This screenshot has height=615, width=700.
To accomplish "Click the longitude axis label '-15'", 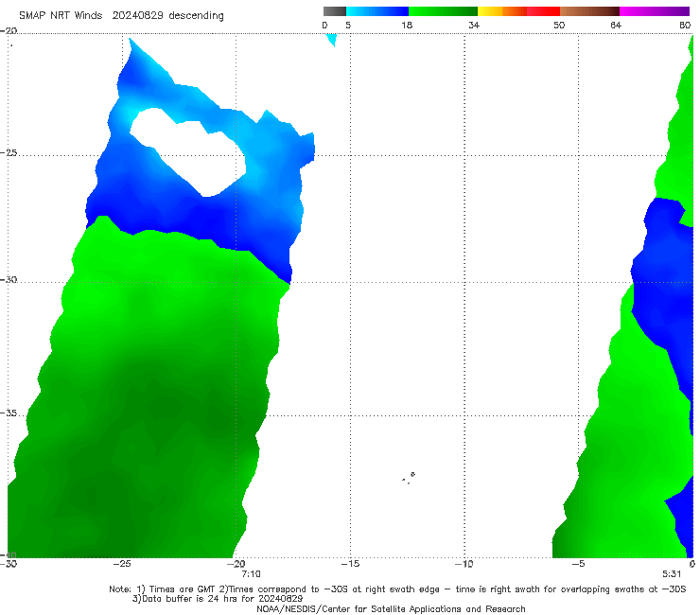I will point(350,564).
